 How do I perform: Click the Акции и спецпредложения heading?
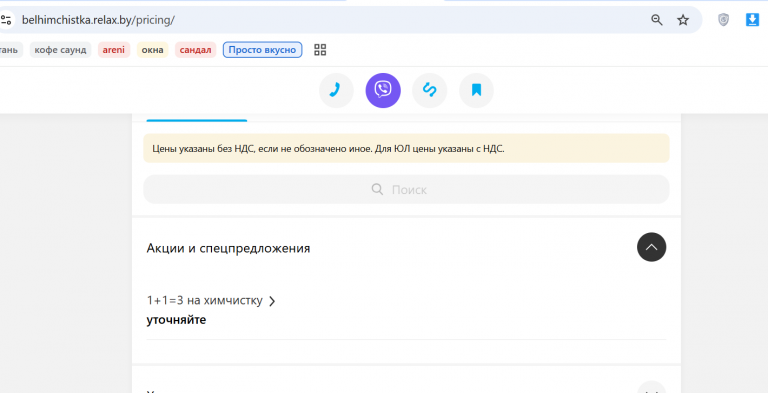pyautogui.click(x=228, y=248)
